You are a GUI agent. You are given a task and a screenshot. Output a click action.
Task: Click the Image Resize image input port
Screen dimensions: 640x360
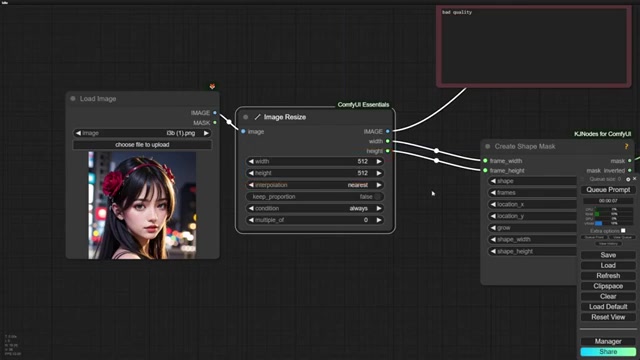[243, 131]
